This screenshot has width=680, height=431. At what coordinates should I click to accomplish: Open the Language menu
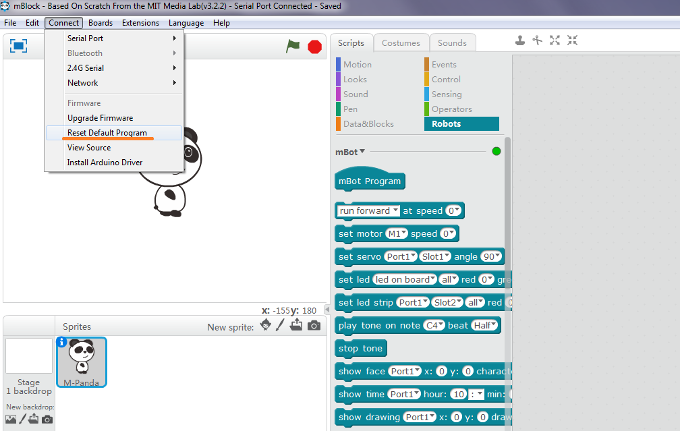(186, 23)
